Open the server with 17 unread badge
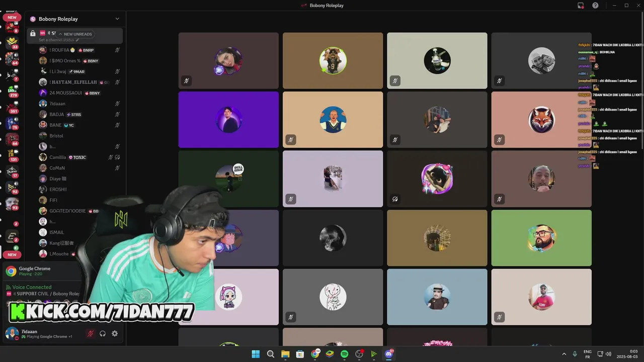The height and width of the screenshot is (362, 644). coord(12,171)
